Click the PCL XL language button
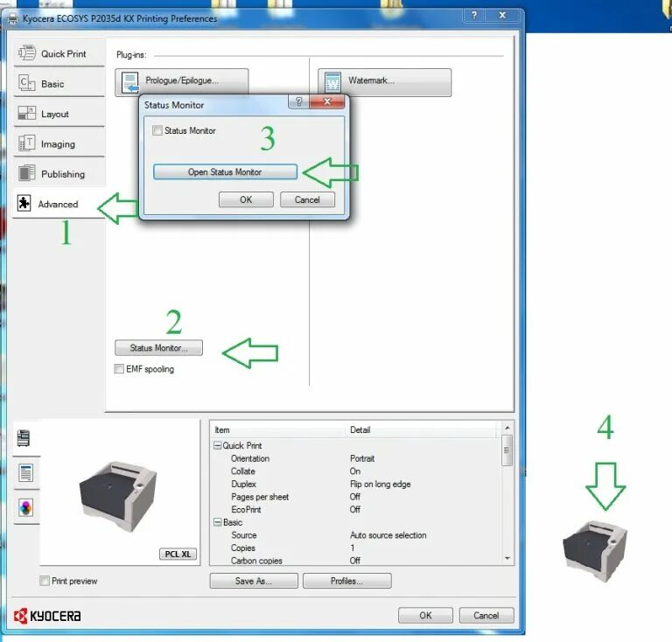Screen dimensions: 672x642 (x=178, y=554)
